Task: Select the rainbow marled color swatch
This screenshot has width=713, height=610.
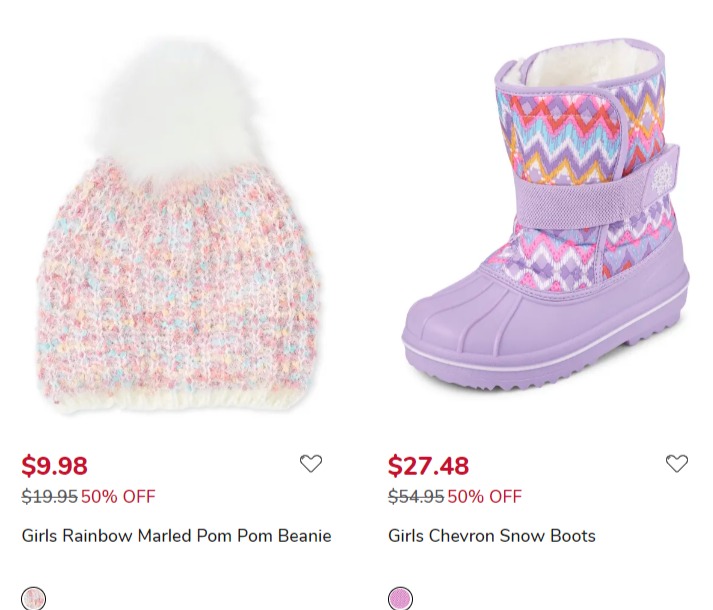Action: click(34, 598)
